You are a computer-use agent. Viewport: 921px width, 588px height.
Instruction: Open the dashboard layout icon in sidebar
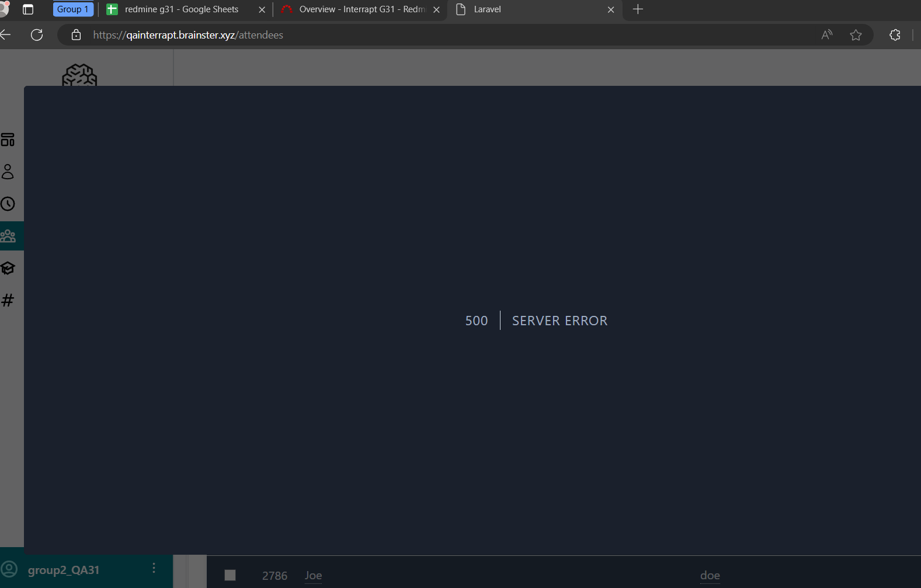tap(8, 140)
